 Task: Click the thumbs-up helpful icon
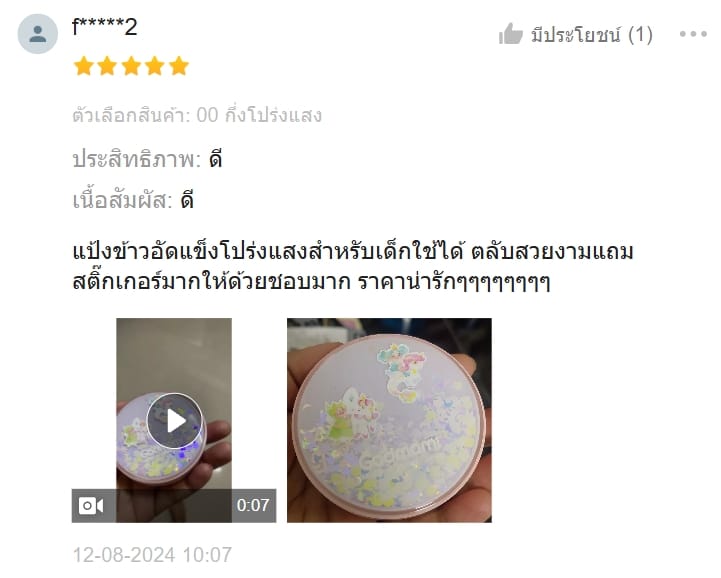(x=511, y=34)
